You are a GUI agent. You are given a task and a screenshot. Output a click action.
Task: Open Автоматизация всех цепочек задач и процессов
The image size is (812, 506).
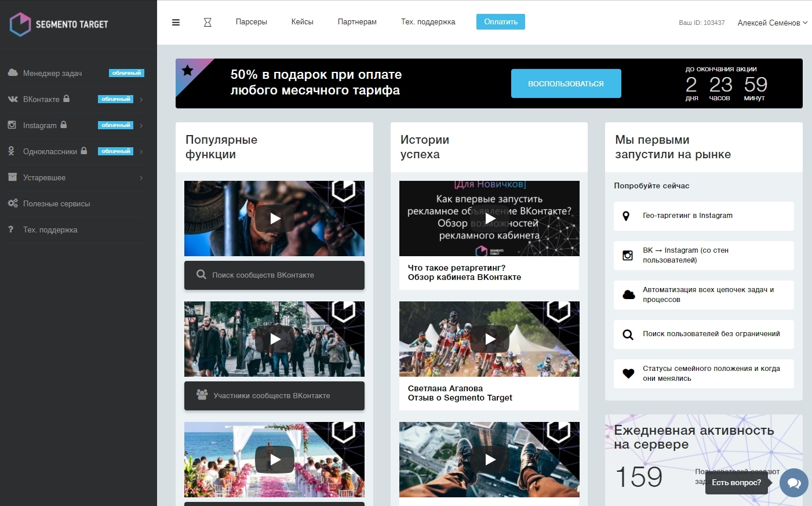point(704,295)
